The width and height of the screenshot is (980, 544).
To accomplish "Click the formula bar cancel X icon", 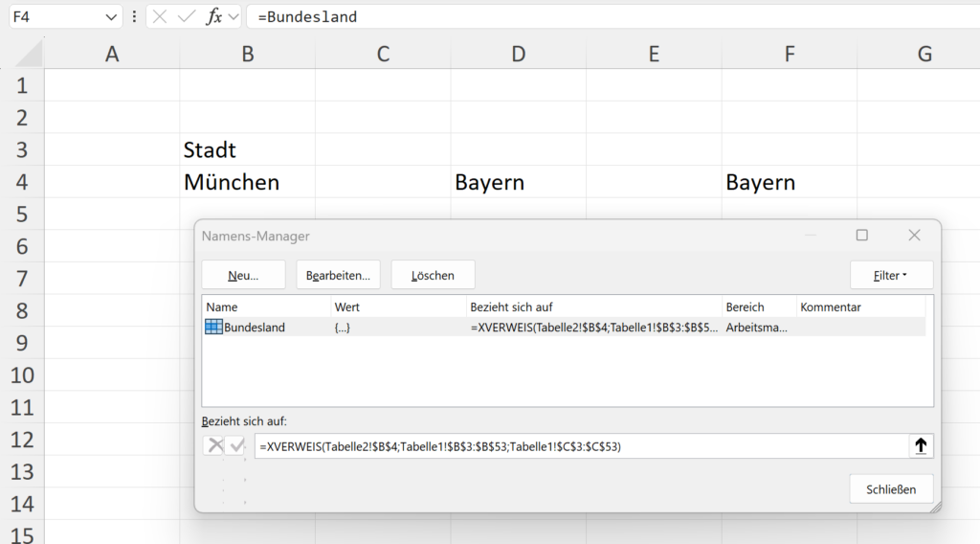I will [x=160, y=16].
